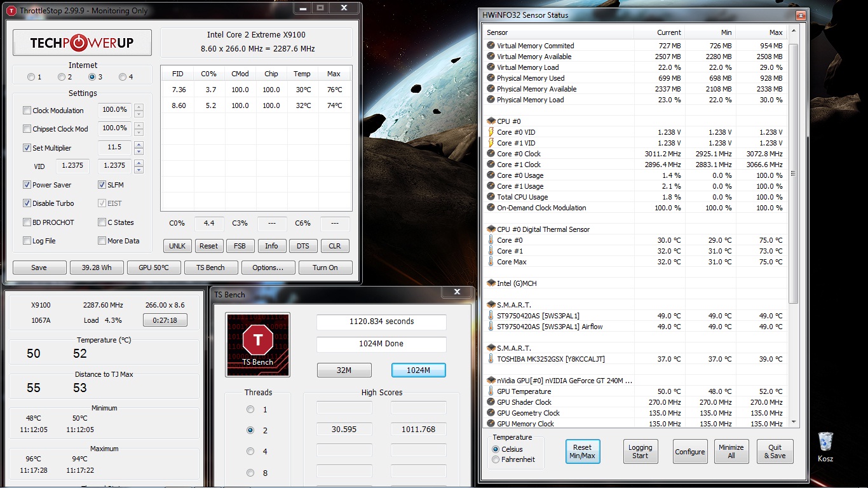Click the Turn On button

[325, 268]
